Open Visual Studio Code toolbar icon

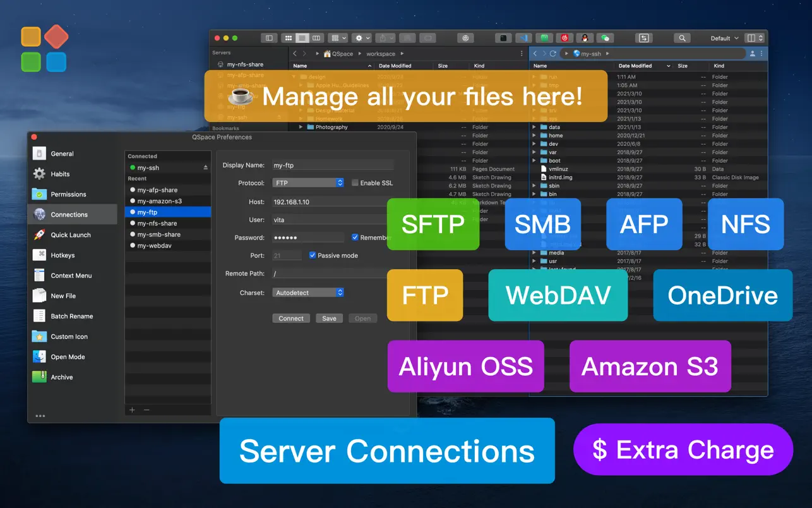point(523,38)
